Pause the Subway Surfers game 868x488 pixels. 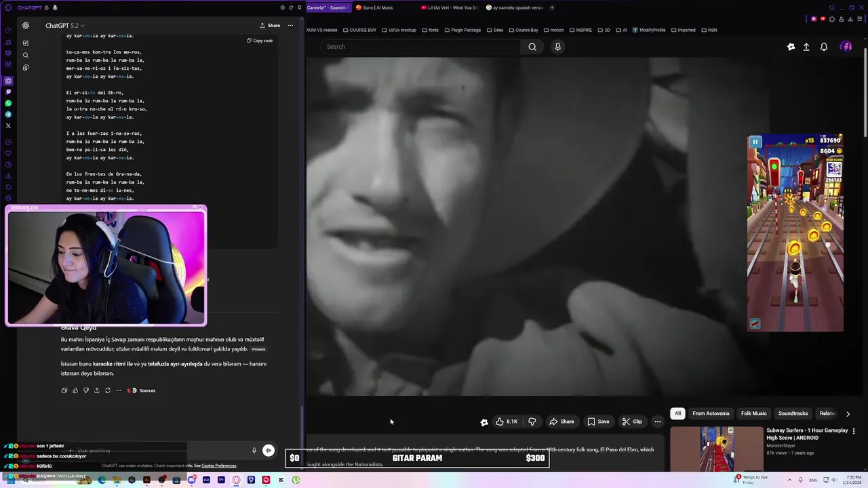[755, 142]
